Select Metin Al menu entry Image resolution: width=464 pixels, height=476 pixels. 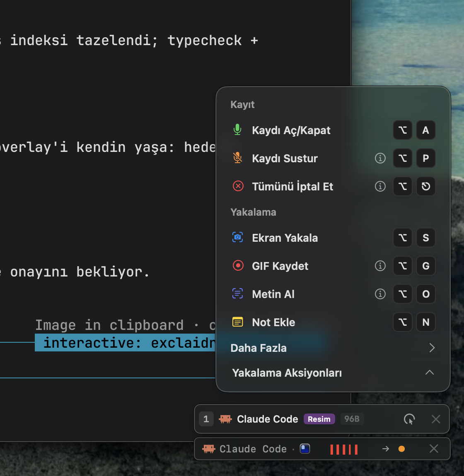333,293
